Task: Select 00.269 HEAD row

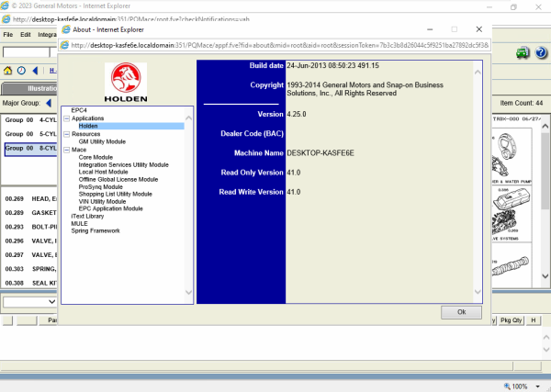Action: pyautogui.click(x=30, y=199)
